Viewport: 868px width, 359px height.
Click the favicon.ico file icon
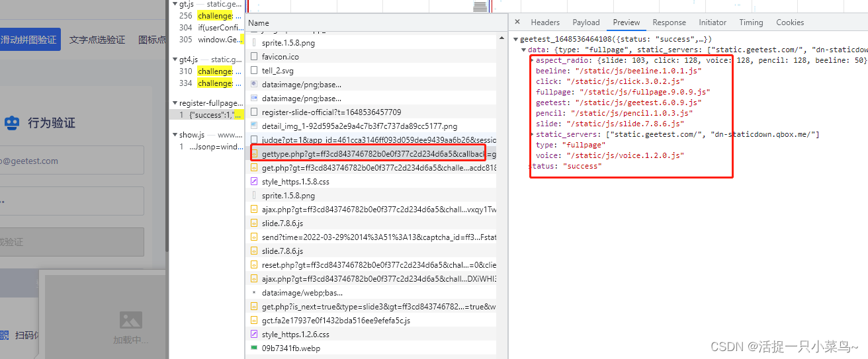[x=254, y=57]
